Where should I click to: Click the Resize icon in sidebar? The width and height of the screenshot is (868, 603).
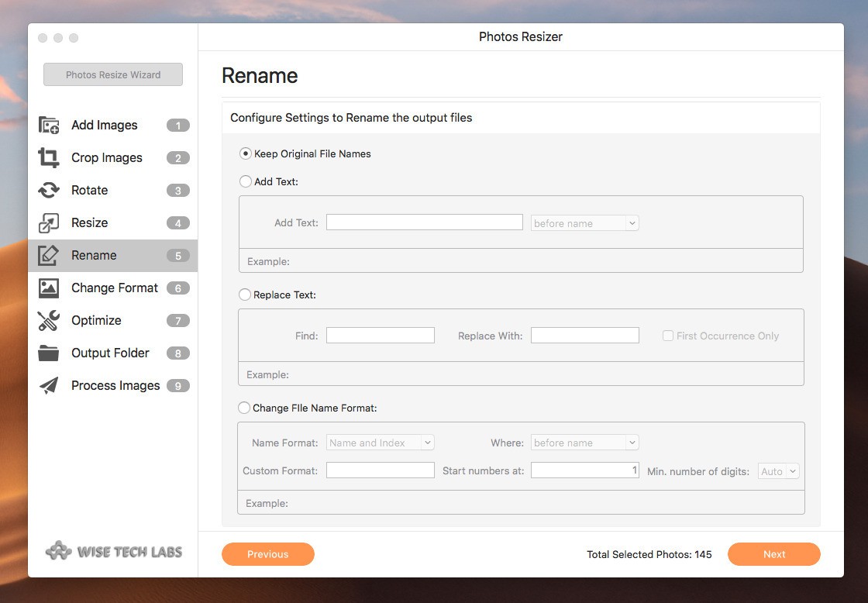click(49, 223)
